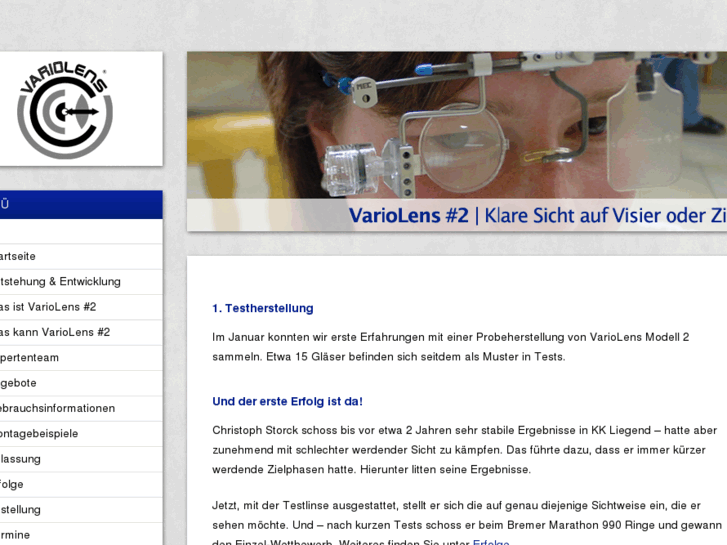Viewport: 727px width, 545px height.
Task: Go to Was kann VarioLens #2
Action: point(81,332)
